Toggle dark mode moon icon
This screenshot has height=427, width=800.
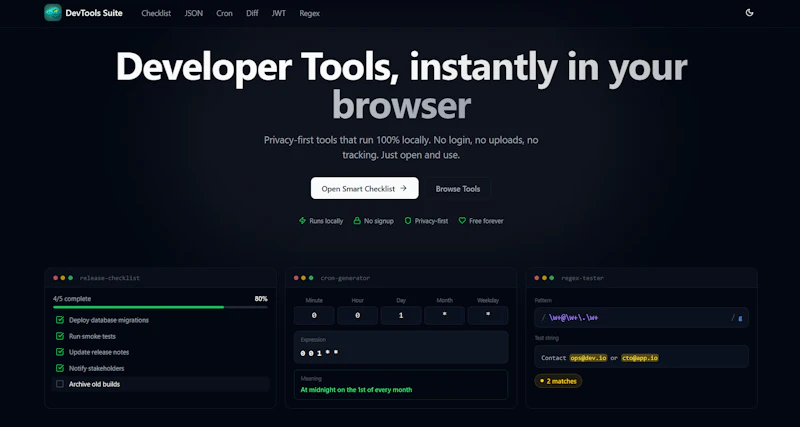(749, 13)
